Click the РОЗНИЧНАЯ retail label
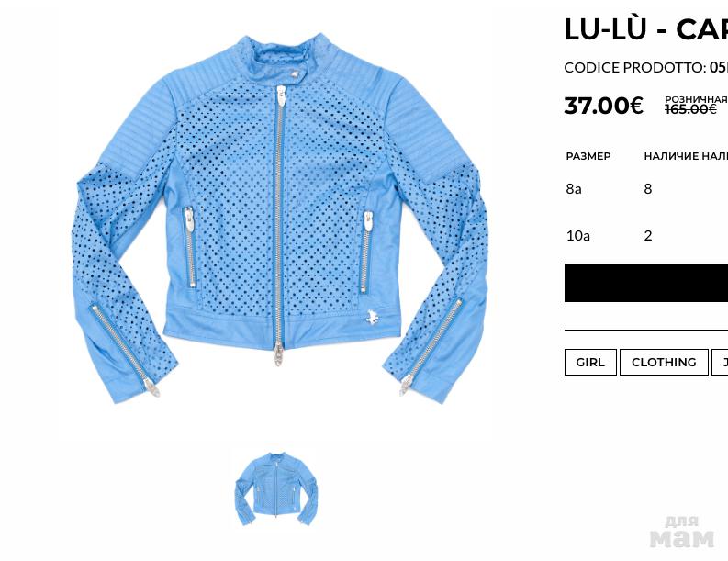728x561 pixels. [x=696, y=99]
